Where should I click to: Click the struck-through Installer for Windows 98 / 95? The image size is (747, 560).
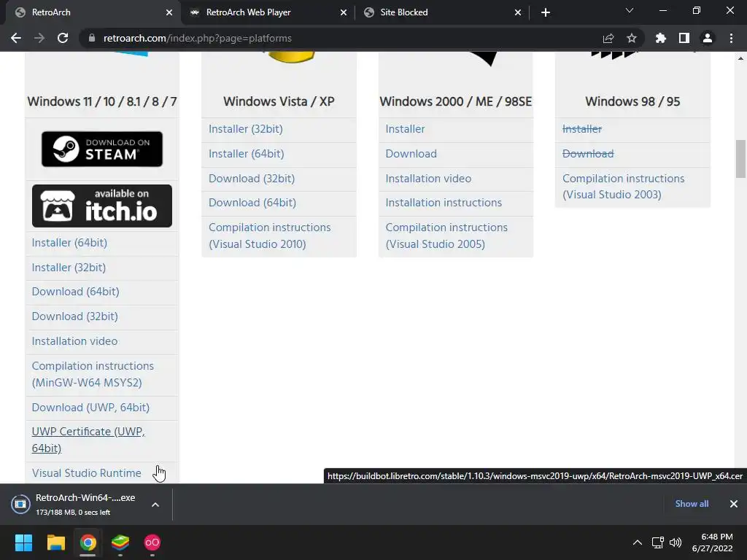tap(582, 129)
